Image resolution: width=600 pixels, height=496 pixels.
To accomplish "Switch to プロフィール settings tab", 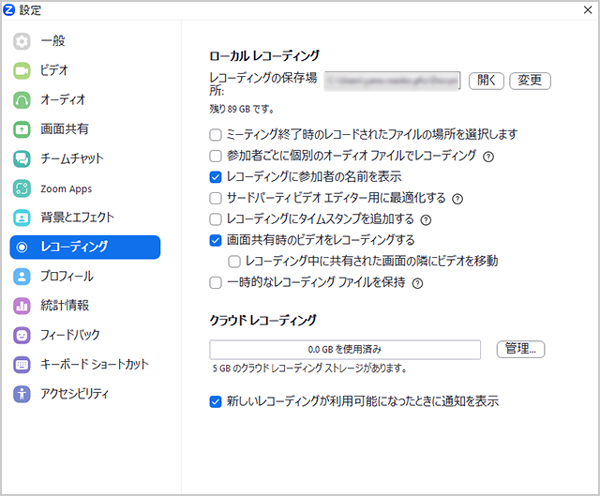I will pos(67,276).
